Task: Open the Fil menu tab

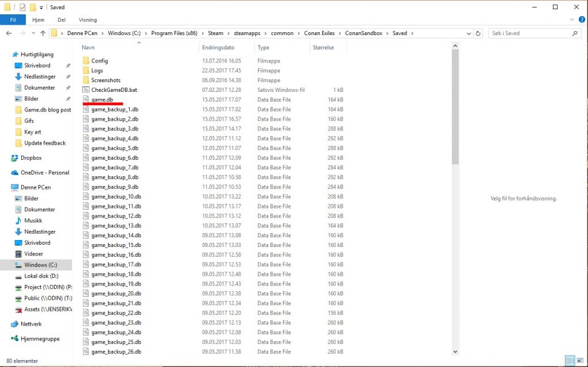Action: coord(13,20)
